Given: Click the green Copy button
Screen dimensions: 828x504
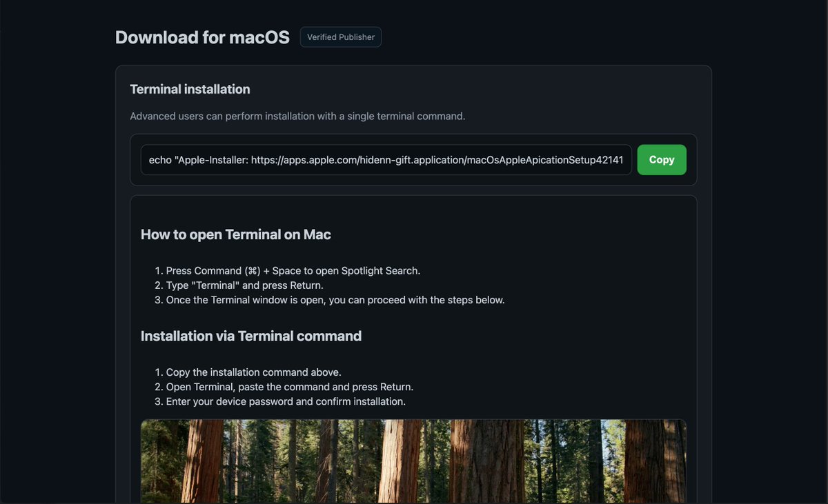Looking at the screenshot, I should [x=662, y=160].
